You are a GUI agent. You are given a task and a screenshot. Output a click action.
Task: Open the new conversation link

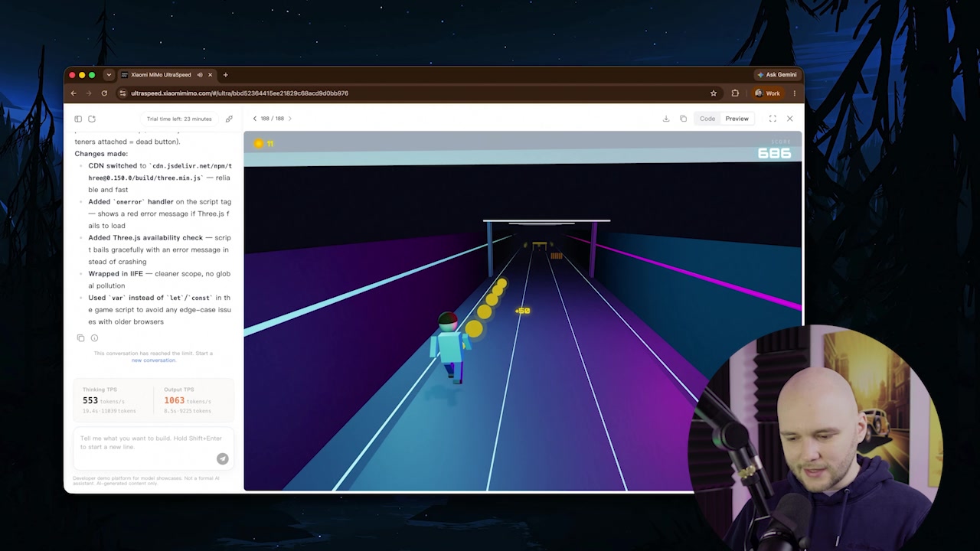click(153, 360)
